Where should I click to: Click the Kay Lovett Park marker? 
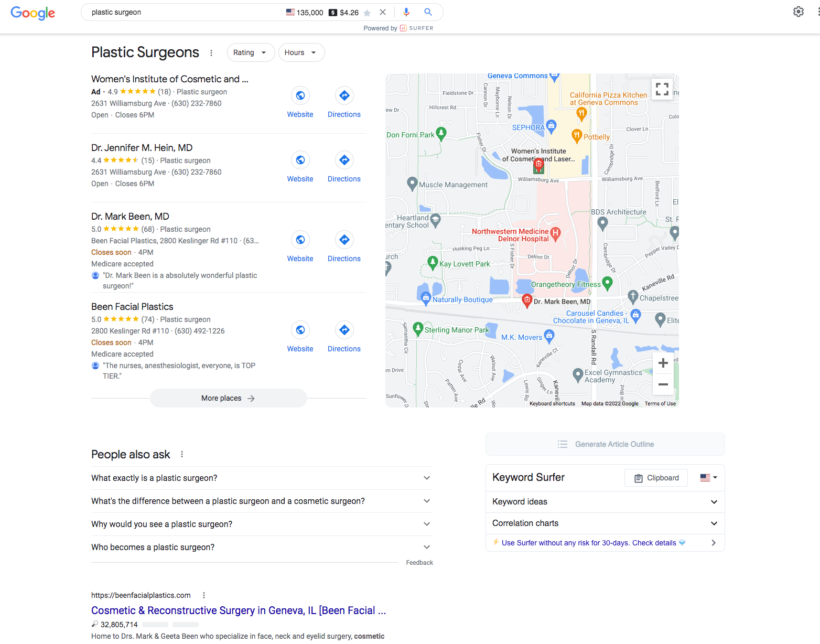[x=433, y=262]
